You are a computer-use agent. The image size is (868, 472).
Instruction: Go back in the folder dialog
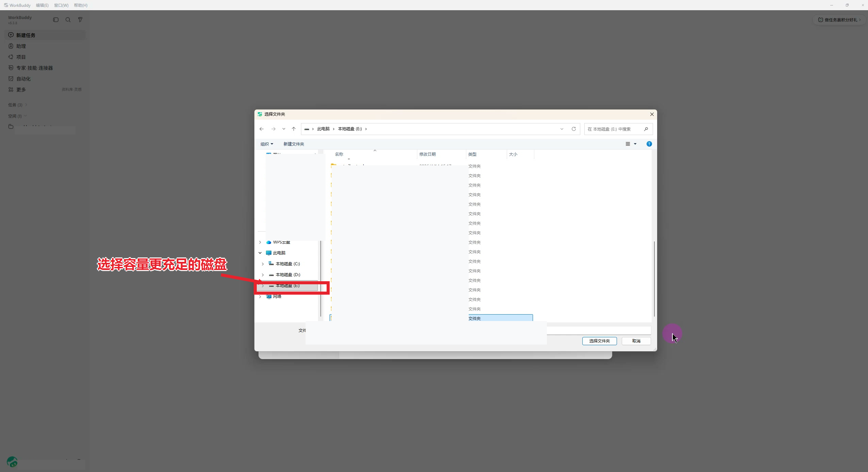pos(262,129)
